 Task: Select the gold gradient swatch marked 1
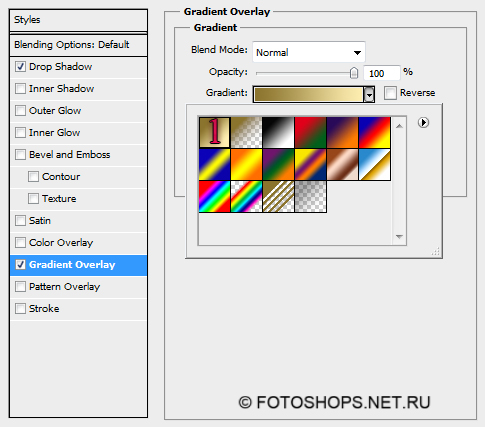pos(215,132)
